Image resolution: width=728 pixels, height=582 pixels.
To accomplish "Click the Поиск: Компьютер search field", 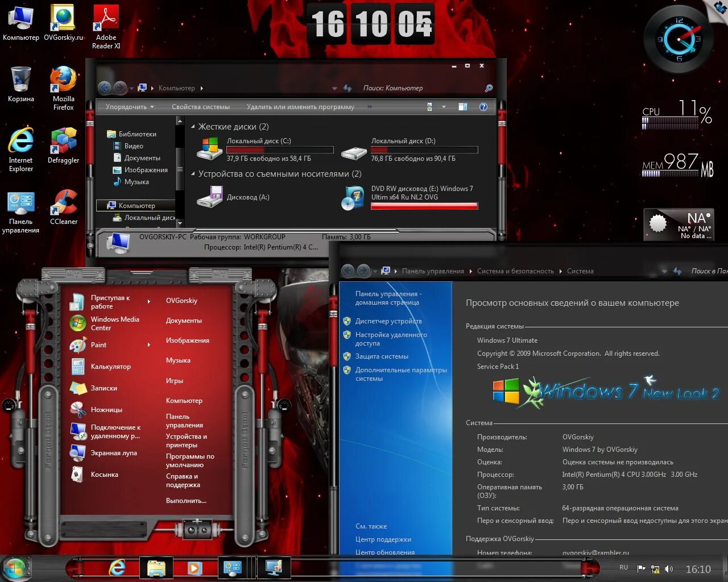I will coord(421,88).
